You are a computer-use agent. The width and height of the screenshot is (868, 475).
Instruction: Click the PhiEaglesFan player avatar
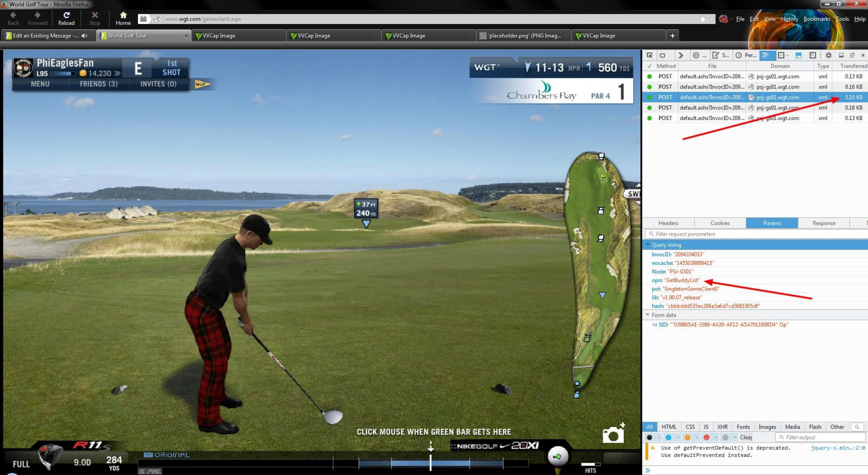coord(23,68)
